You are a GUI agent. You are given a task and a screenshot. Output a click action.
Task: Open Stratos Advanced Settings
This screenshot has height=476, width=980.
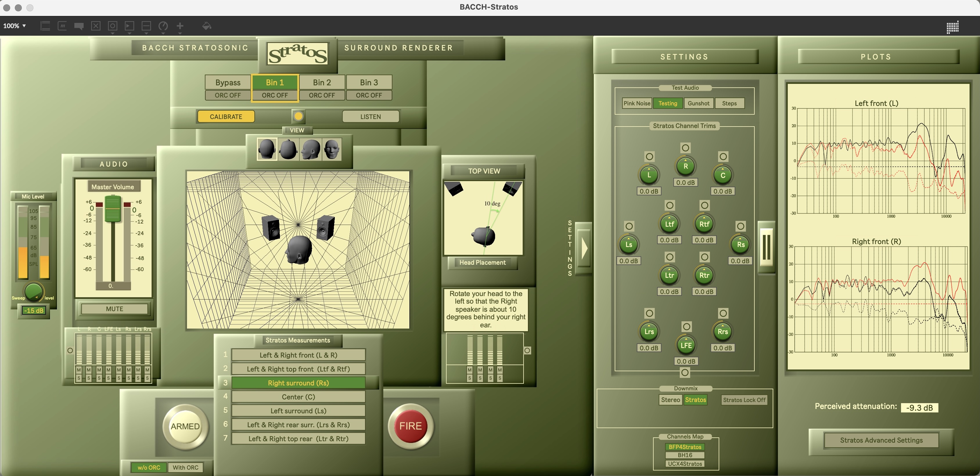pyautogui.click(x=881, y=440)
